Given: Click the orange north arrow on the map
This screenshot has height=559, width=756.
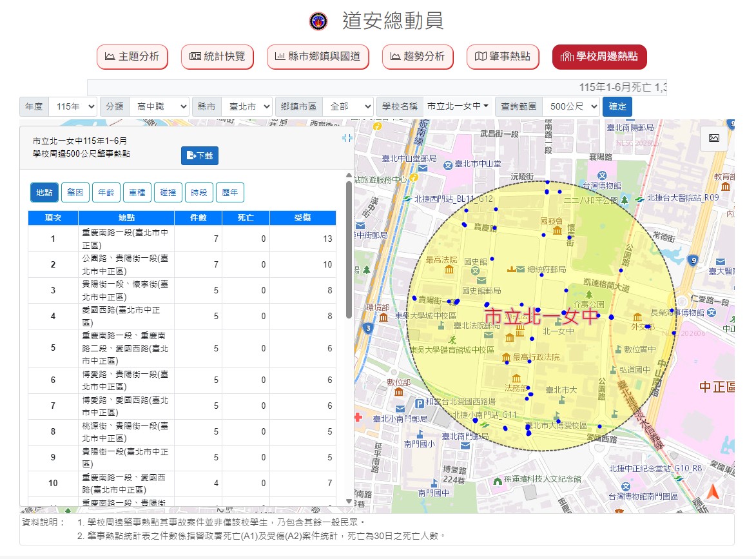Looking at the screenshot, I should pyautogui.click(x=713, y=492).
